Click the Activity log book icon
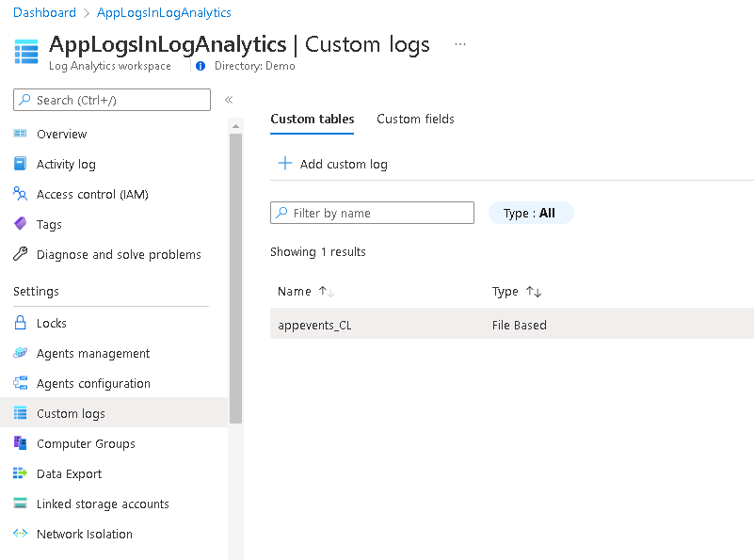Viewport: 754px width, 560px height. 20,164
